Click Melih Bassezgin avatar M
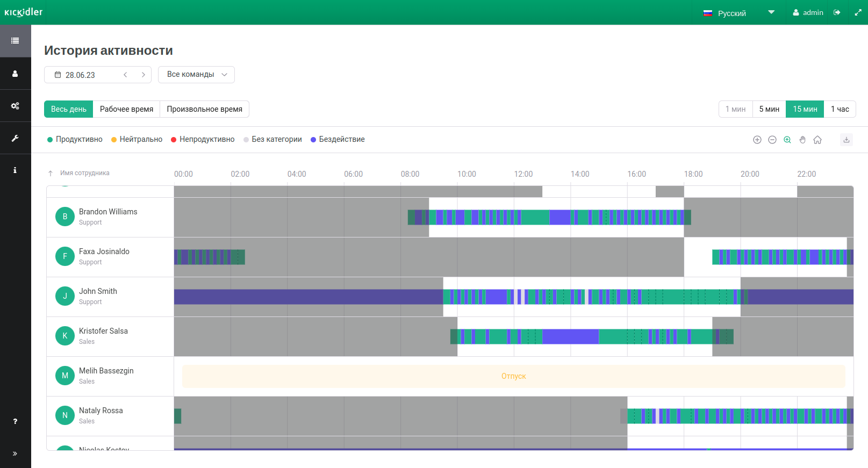Image resolution: width=868 pixels, height=468 pixels. click(x=65, y=376)
